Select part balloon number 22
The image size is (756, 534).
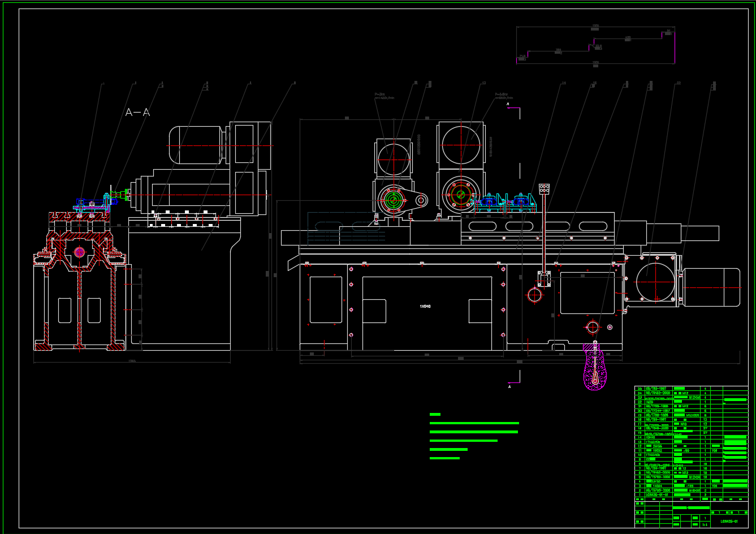(x=678, y=84)
